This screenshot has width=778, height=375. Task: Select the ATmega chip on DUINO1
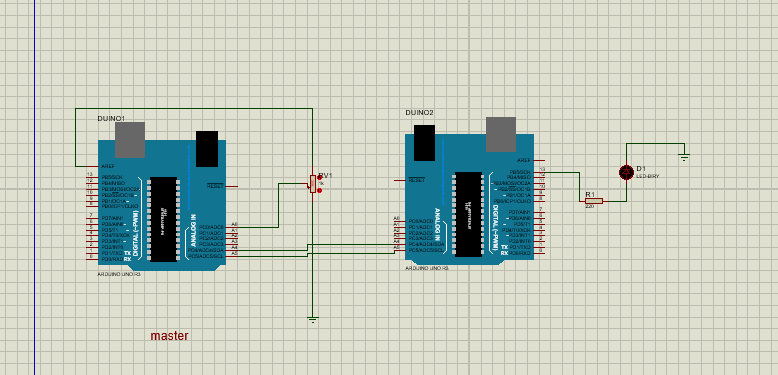pos(163,219)
